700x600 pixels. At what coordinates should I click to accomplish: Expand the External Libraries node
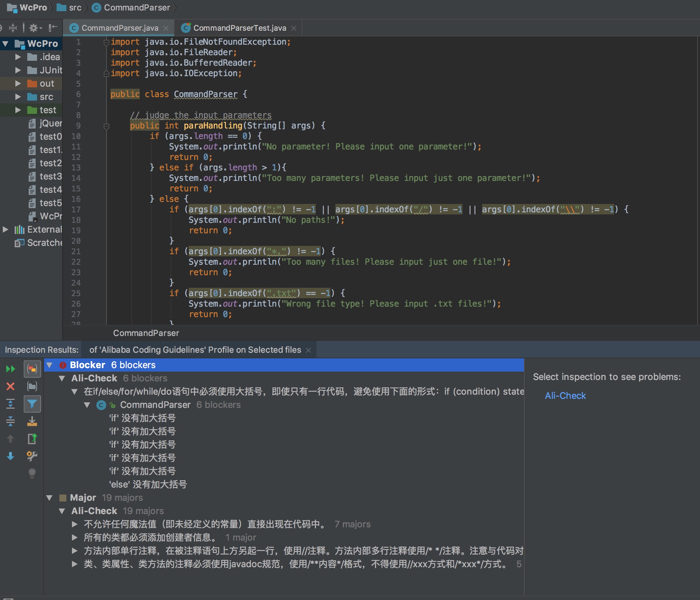[x=6, y=229]
